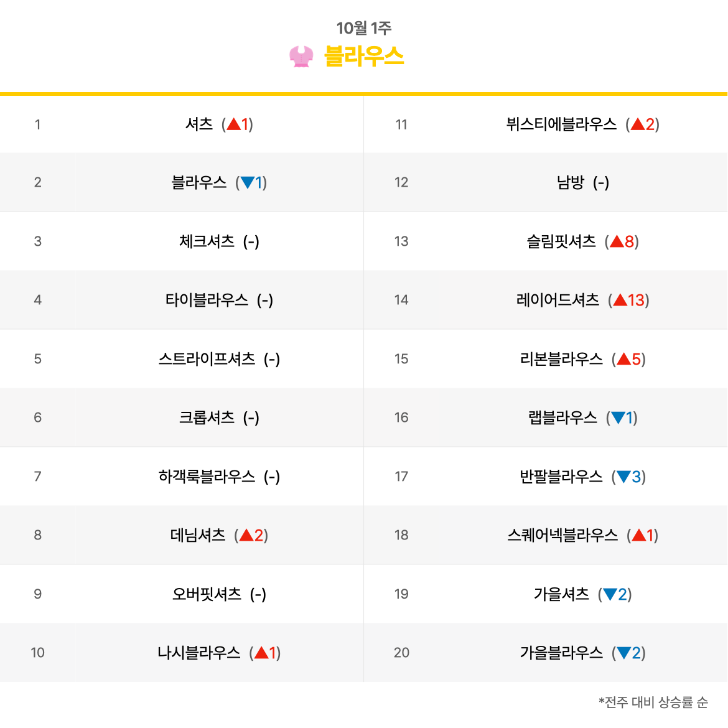Select 스퀘어넥블라우스 in the list
The image size is (728, 728).
coord(562,535)
